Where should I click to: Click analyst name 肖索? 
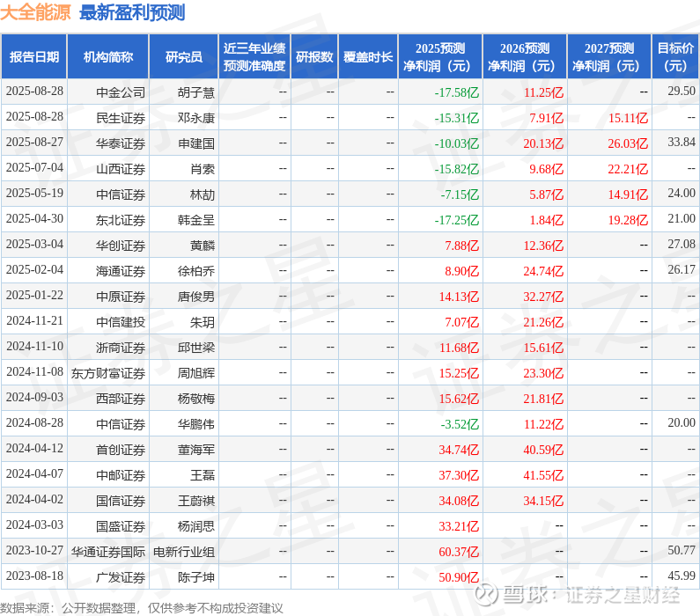click(x=203, y=169)
